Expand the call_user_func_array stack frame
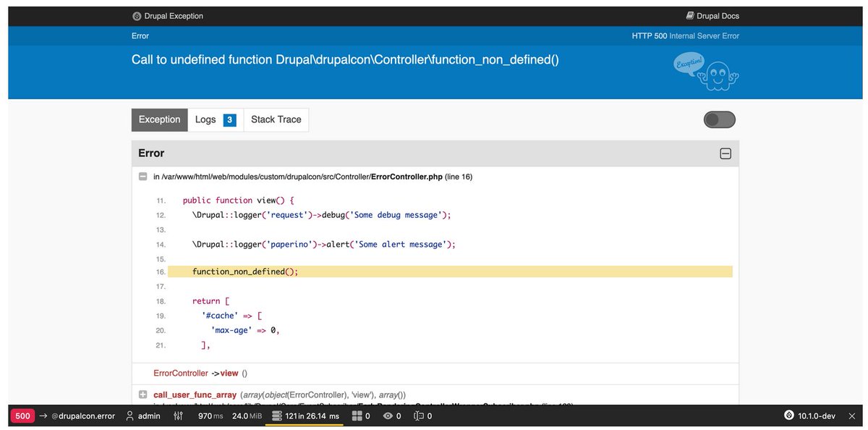The height and width of the screenshot is (430, 868). pos(142,395)
